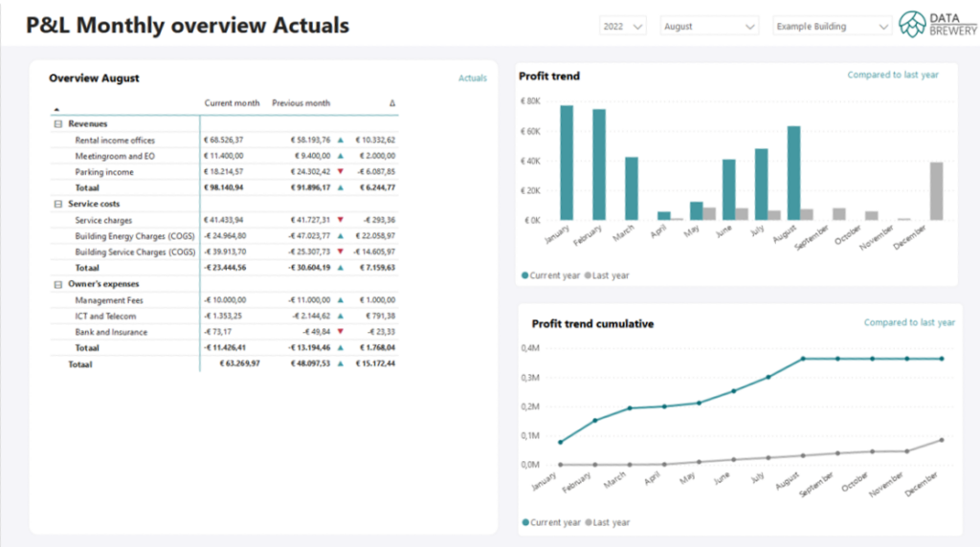Image resolution: width=980 pixels, height=547 pixels.
Task: Click the red down arrow on Service charges row
Action: pos(340,220)
